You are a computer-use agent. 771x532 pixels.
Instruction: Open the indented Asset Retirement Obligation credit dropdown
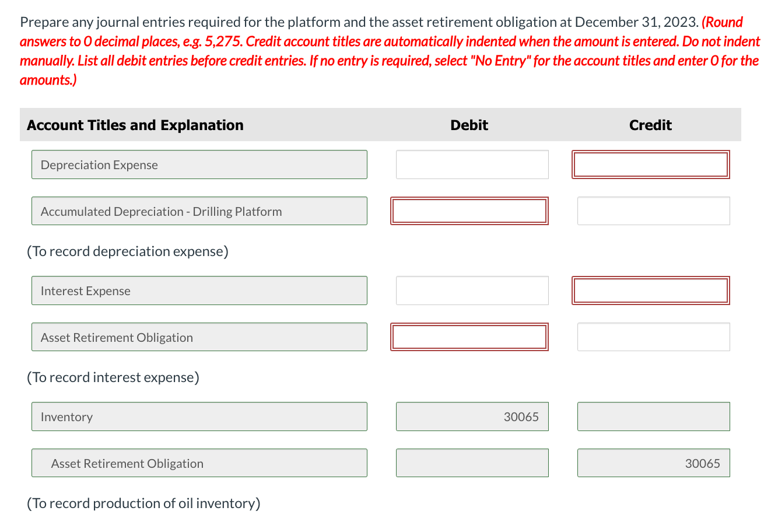tap(199, 463)
